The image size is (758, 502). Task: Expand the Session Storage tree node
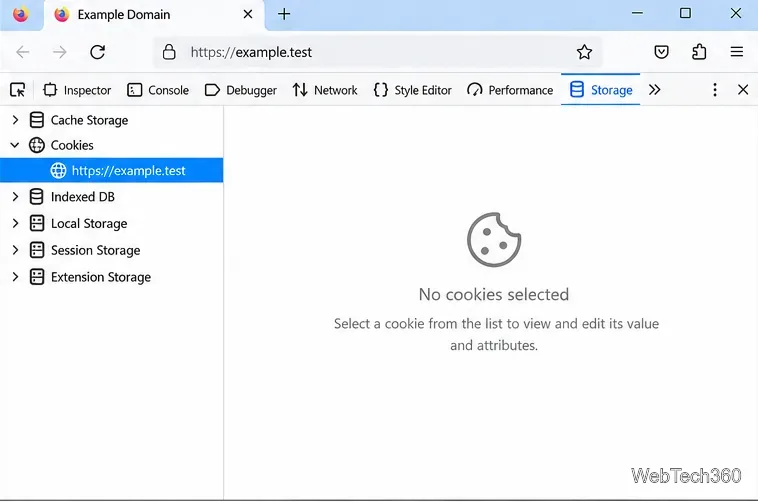[x=15, y=250]
